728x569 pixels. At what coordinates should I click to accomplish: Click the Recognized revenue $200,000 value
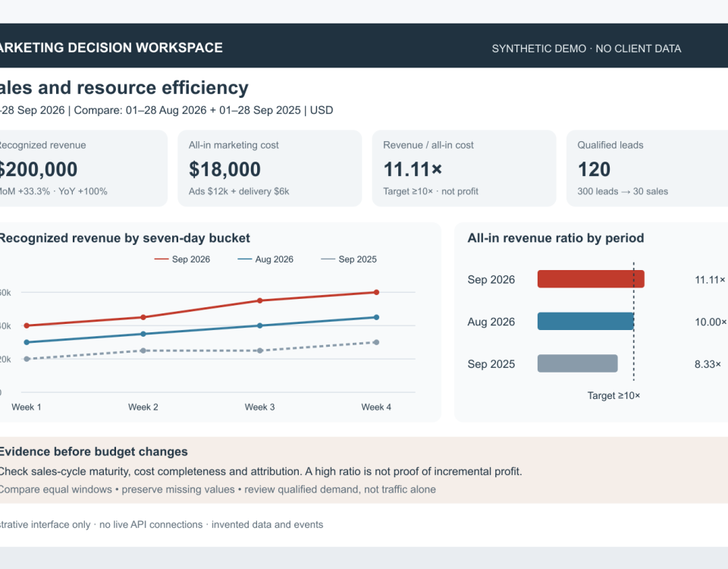(38, 169)
